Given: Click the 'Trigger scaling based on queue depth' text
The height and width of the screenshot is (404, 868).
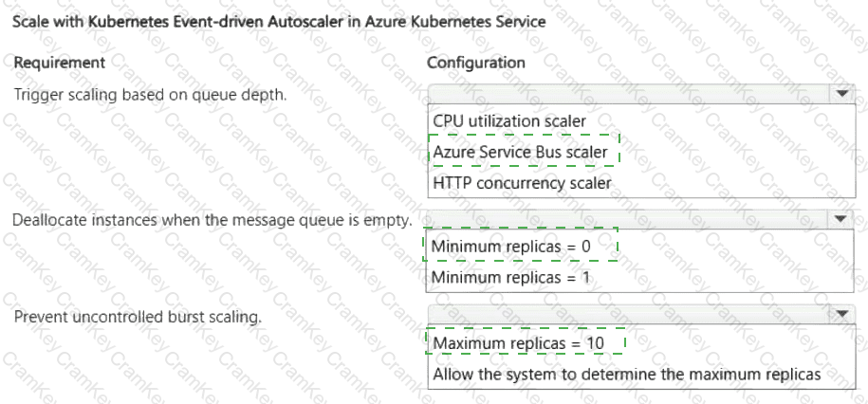Looking at the screenshot, I should click(150, 95).
